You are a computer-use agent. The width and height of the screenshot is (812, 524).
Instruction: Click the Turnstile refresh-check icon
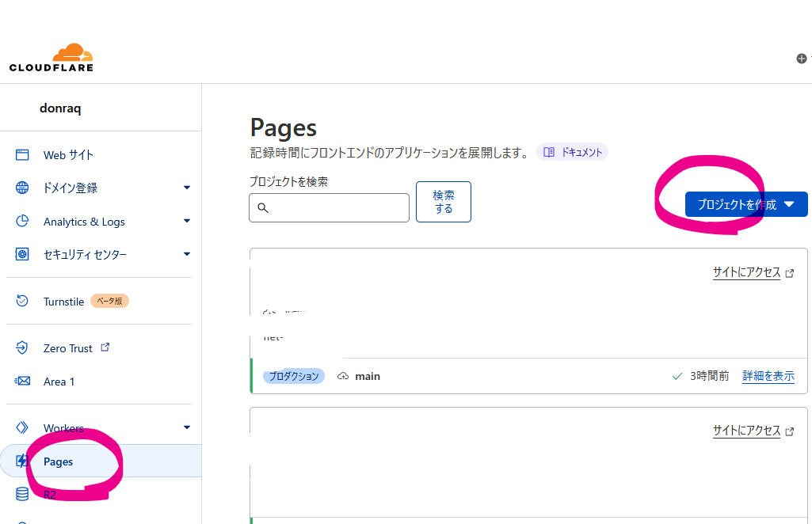pos(22,301)
